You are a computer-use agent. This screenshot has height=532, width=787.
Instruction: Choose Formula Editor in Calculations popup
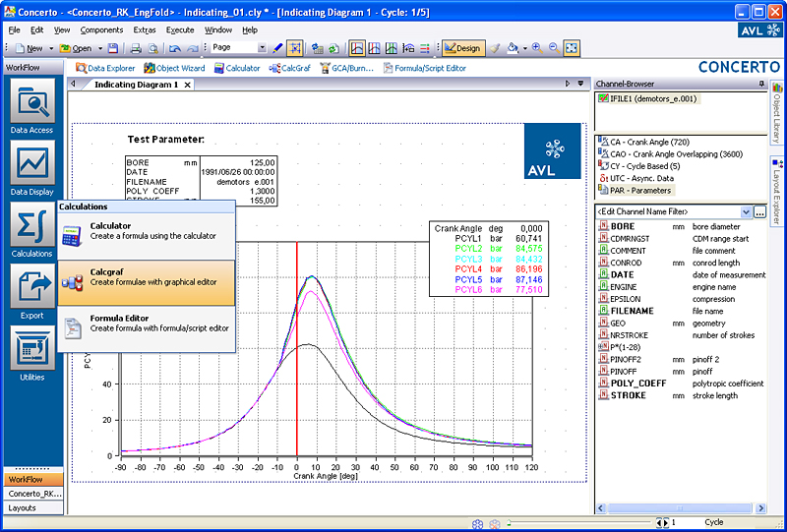[146, 328]
